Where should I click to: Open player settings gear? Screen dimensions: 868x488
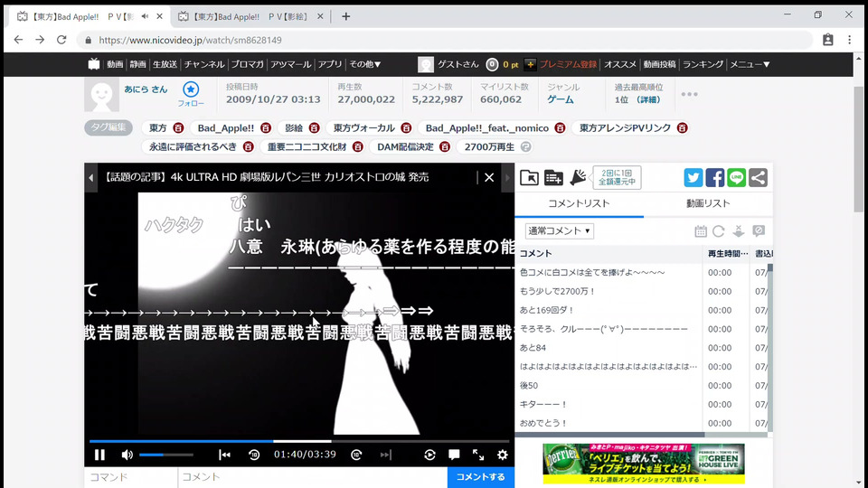pos(502,455)
